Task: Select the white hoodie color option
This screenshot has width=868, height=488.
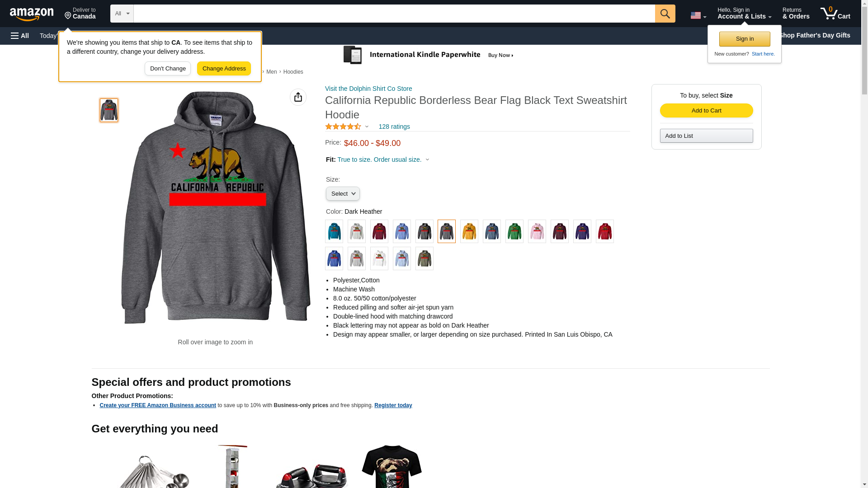Action: pos(379,258)
